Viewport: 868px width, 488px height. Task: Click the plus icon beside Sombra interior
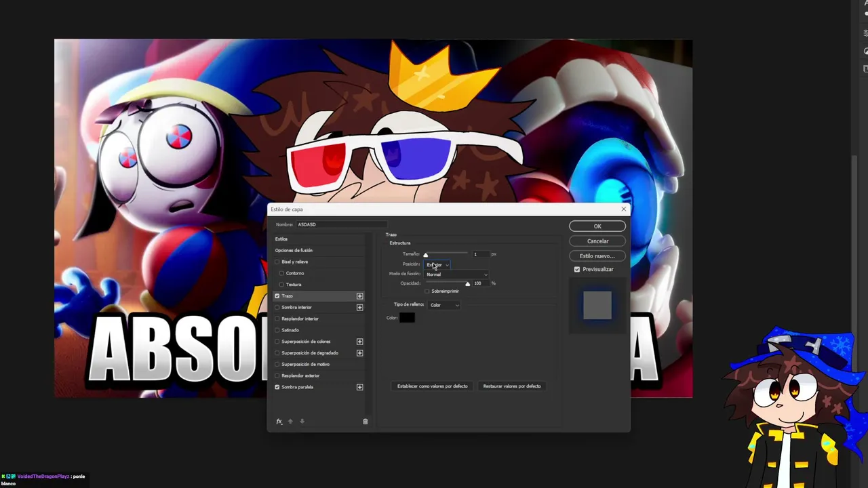pyautogui.click(x=359, y=308)
